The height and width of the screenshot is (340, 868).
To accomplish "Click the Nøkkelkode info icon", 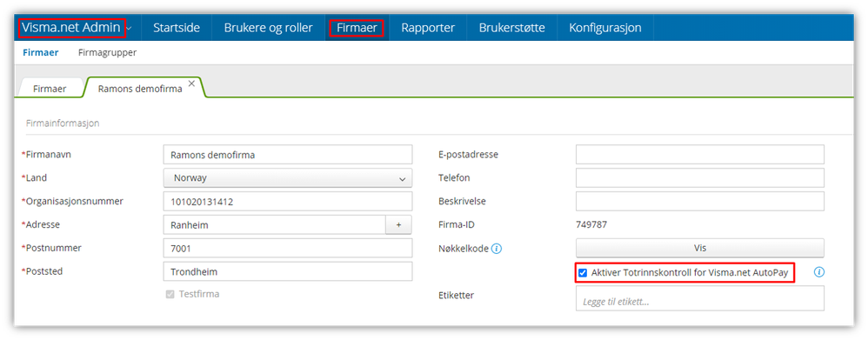I will coord(497,249).
